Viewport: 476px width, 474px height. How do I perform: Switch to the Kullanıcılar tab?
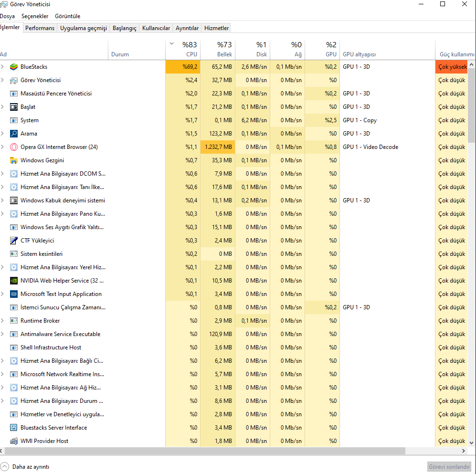click(156, 28)
